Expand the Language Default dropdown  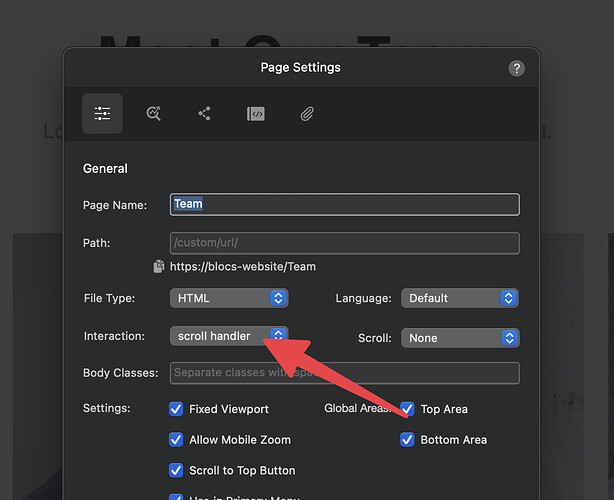point(459,298)
